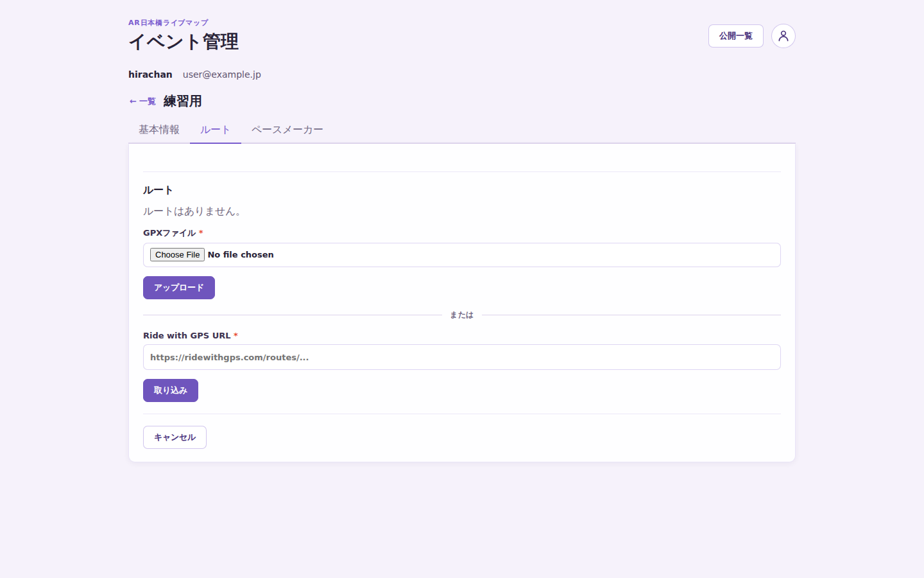The image size is (924, 578).
Task: Click the 練習用 event title
Action: coord(182,101)
